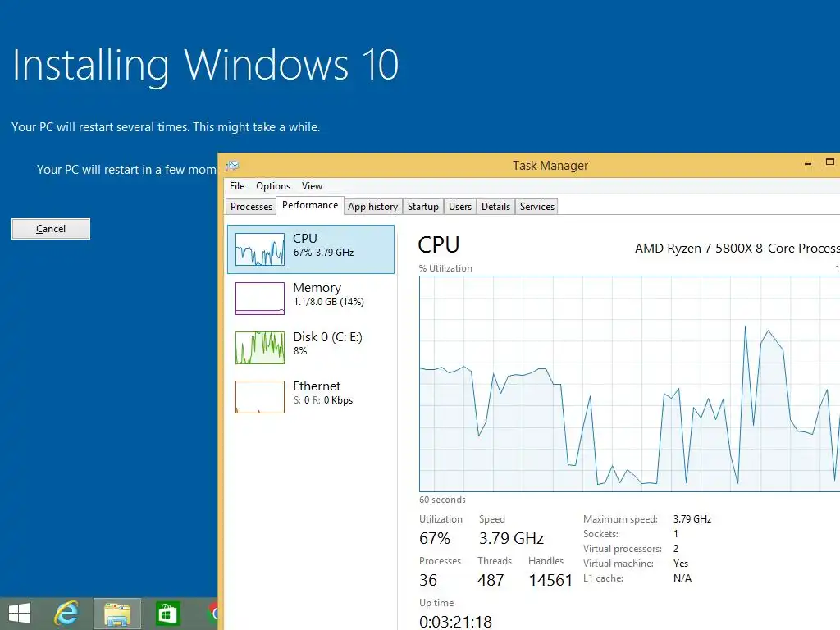Switch to the Processes tab
This screenshot has height=630, width=840.
click(x=251, y=206)
